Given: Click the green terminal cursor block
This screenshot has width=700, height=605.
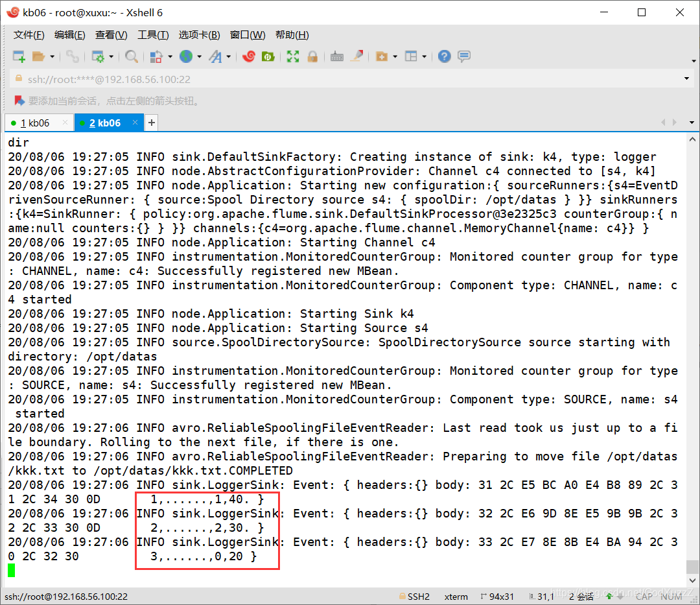Looking at the screenshot, I should point(12,570).
